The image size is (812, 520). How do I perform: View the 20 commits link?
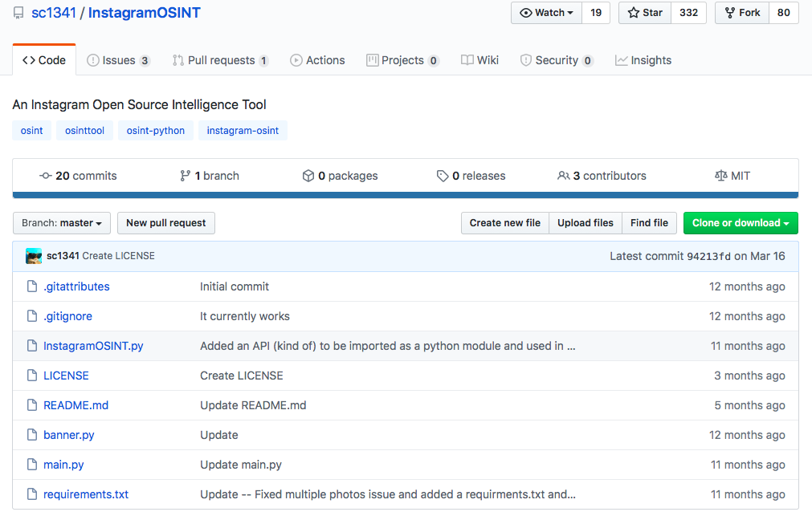tap(78, 176)
